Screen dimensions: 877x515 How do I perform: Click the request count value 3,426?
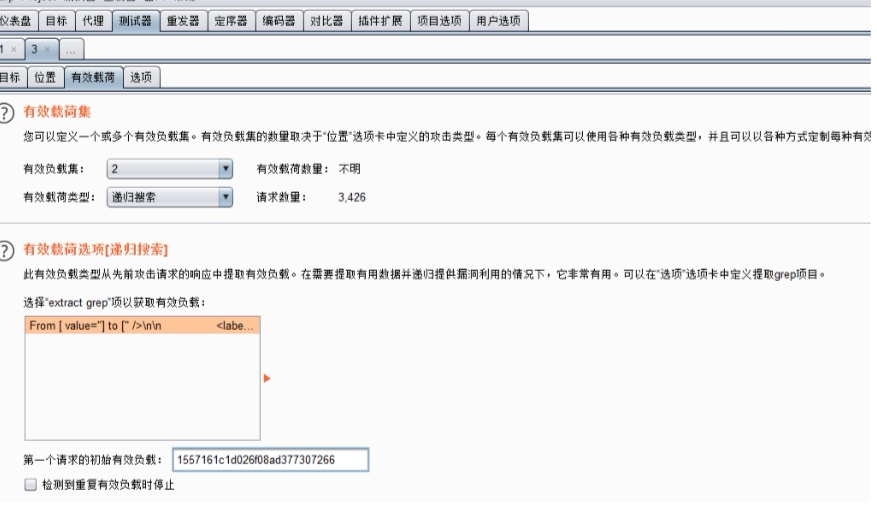pos(352,197)
